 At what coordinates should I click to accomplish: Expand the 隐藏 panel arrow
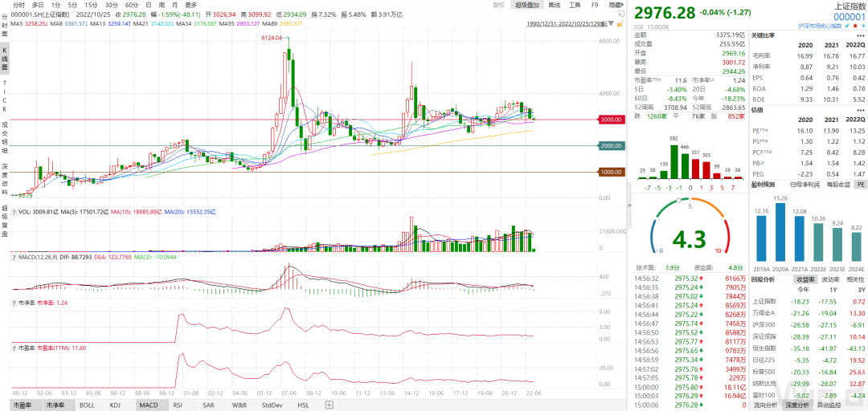pyautogui.click(x=616, y=5)
